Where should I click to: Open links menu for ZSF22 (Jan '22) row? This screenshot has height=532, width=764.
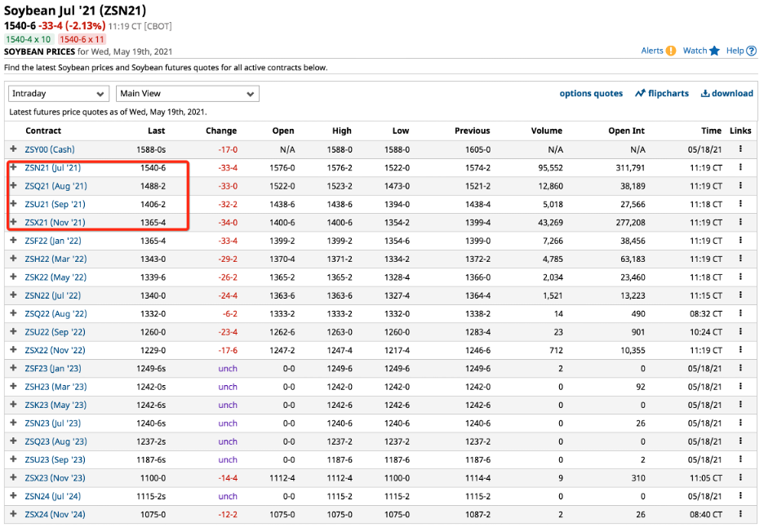coord(740,240)
